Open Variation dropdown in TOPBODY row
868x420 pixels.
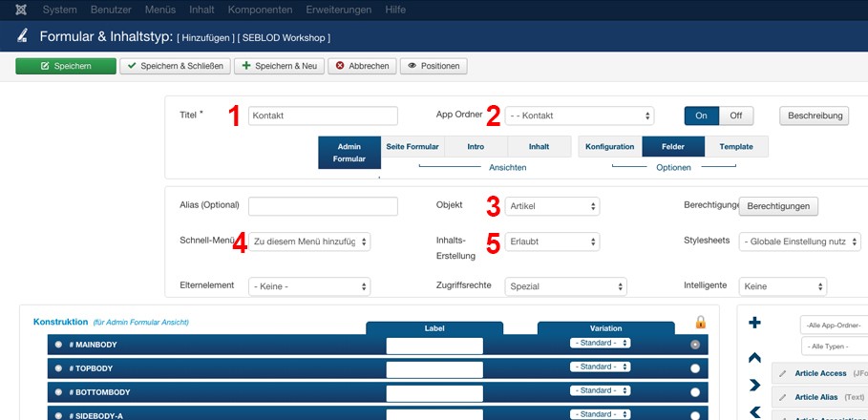(x=600, y=367)
